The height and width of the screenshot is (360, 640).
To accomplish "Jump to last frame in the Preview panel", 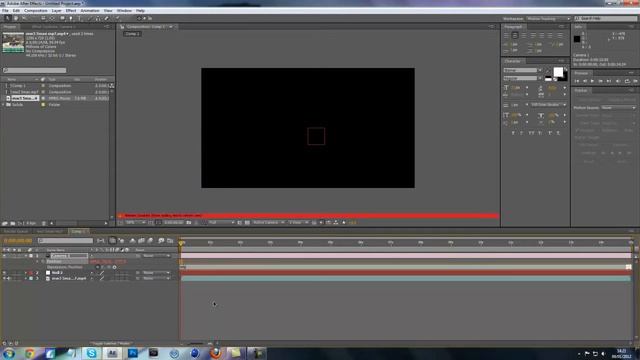I will [x=609, y=81].
